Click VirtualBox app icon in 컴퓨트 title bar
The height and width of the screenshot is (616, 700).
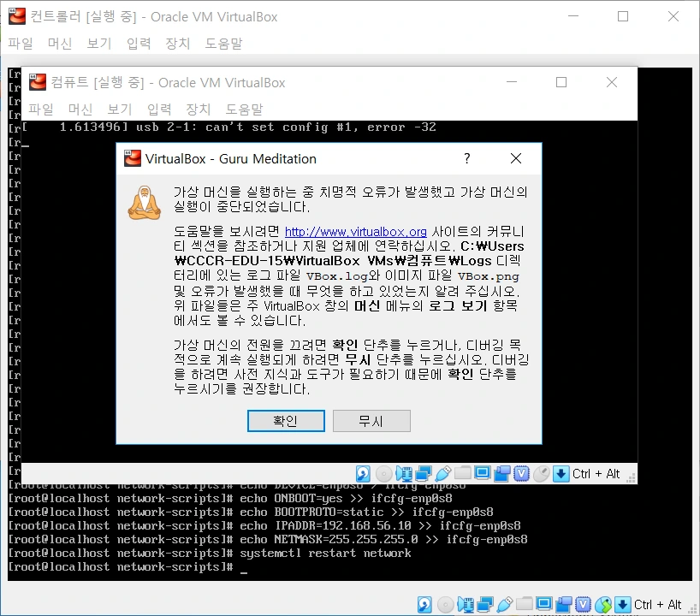38,82
